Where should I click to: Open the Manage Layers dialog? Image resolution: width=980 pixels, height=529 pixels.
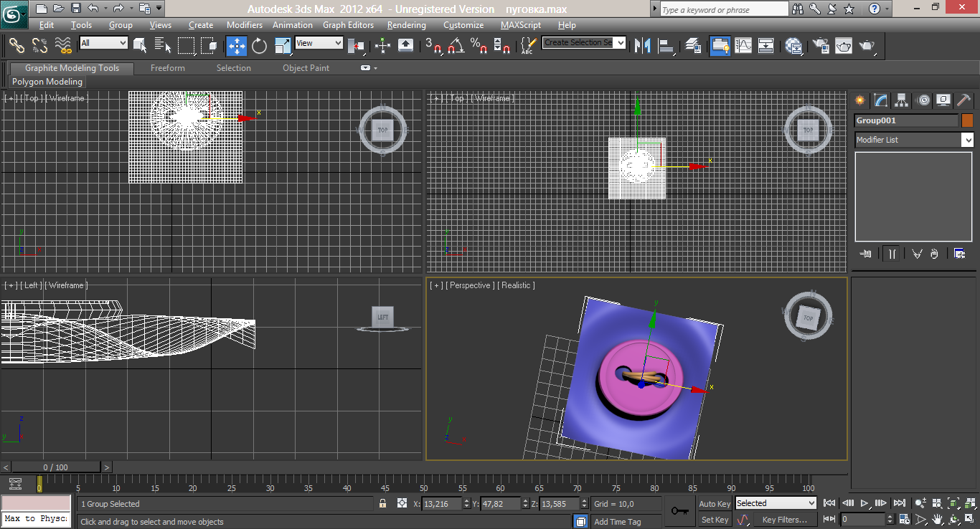pos(693,46)
